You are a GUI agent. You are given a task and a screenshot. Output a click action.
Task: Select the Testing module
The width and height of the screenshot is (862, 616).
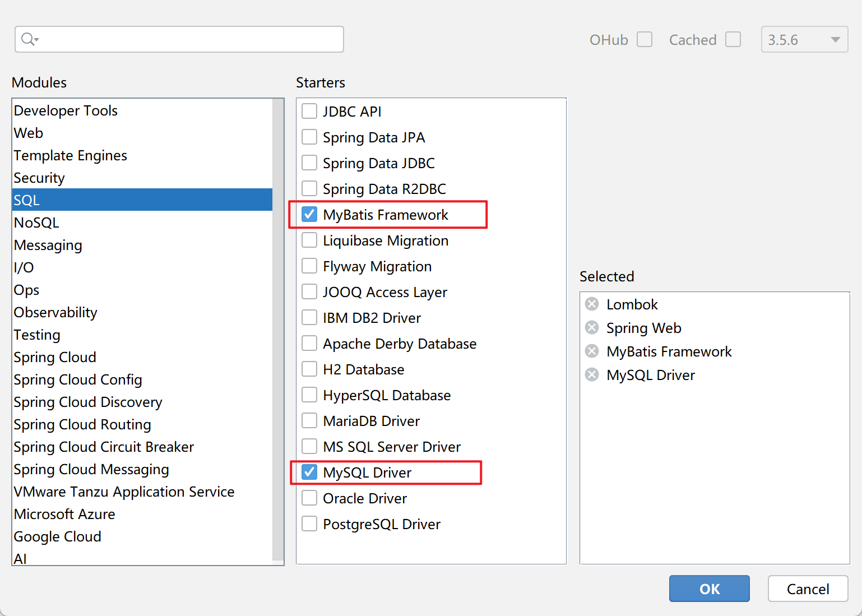point(142,335)
